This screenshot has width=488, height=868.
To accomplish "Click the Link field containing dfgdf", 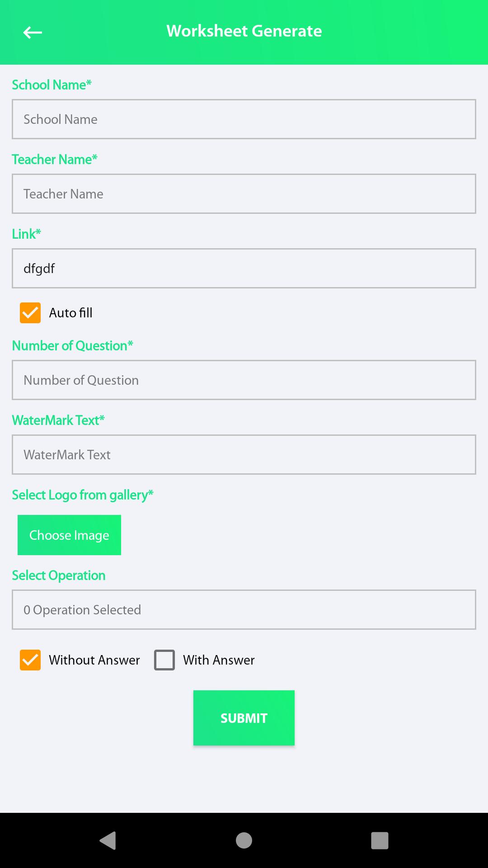I will point(244,268).
